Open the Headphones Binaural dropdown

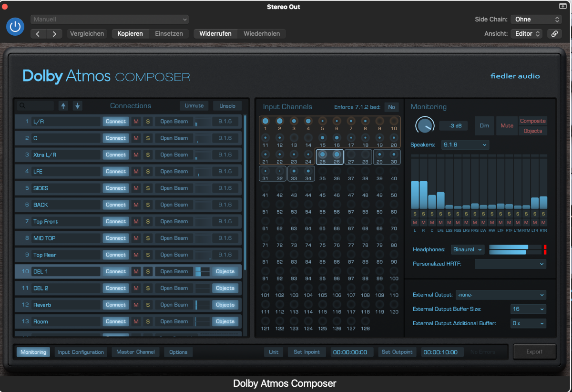click(x=468, y=249)
